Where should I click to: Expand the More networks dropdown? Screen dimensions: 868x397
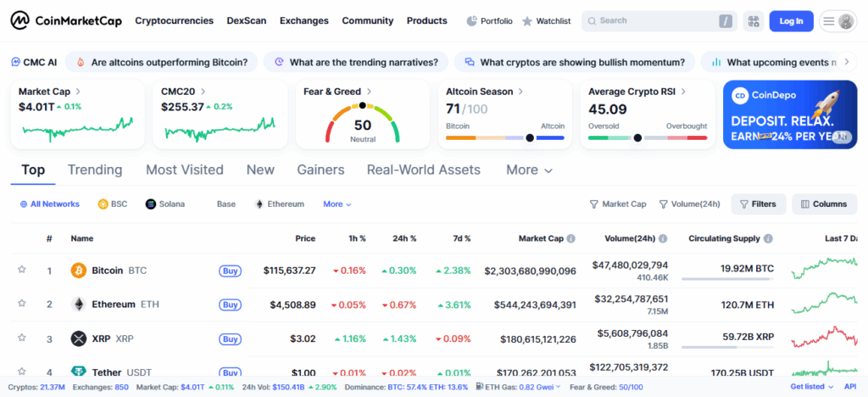[337, 204]
